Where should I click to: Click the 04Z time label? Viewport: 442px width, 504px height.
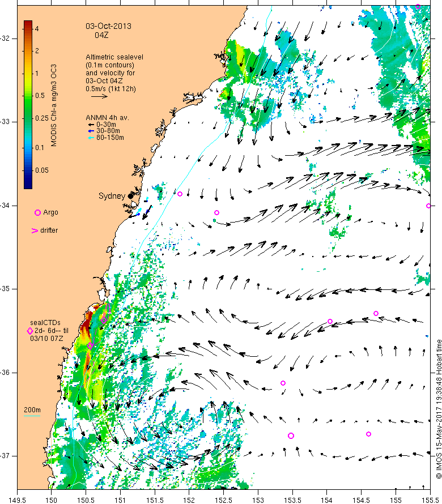click(x=101, y=35)
